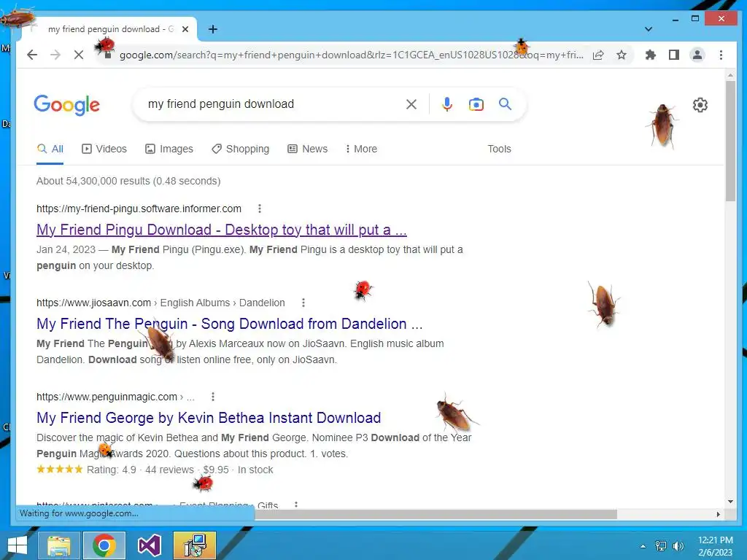
Task: Open 'My Friend Pingu Download' result
Action: 222,230
